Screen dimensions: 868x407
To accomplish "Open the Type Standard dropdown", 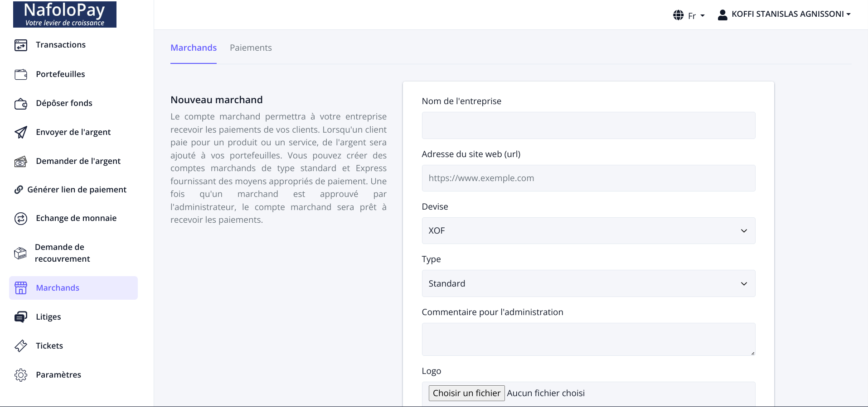I will click(588, 283).
